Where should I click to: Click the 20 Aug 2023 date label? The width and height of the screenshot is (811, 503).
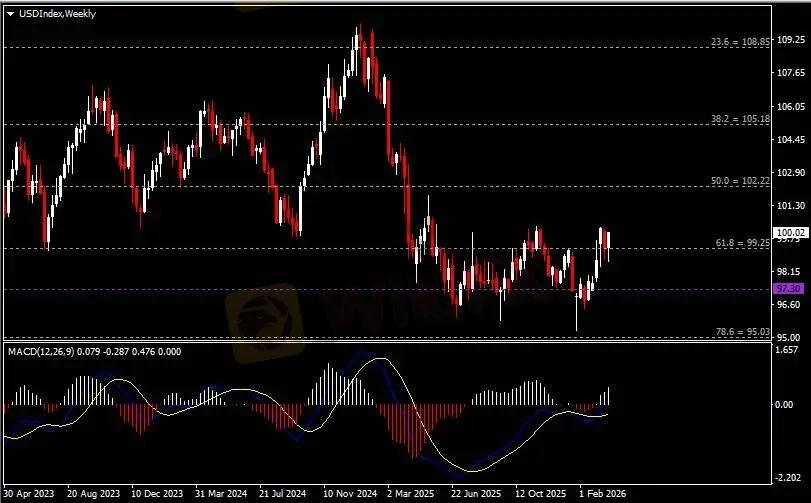[x=93, y=494]
